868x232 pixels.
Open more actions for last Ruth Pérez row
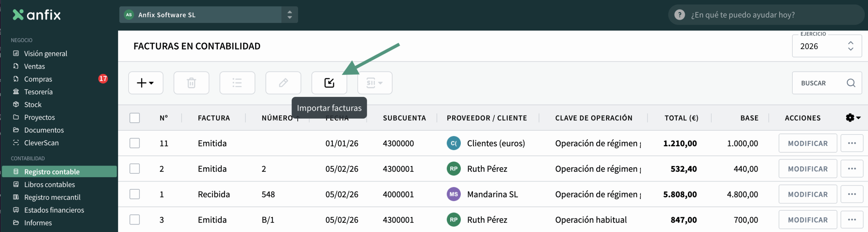pyautogui.click(x=851, y=220)
